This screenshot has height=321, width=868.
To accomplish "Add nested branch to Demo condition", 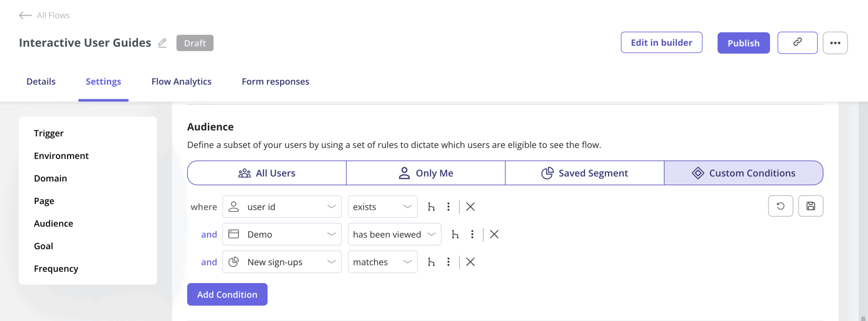I will (x=455, y=234).
